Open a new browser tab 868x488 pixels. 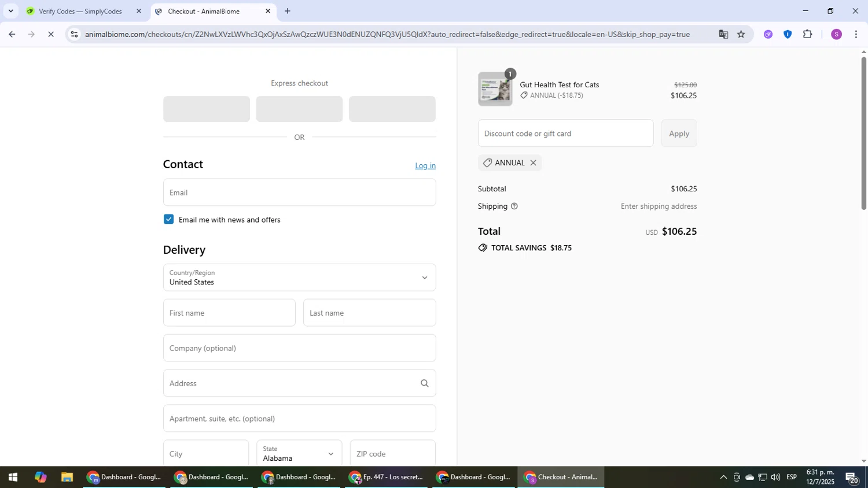288,11
